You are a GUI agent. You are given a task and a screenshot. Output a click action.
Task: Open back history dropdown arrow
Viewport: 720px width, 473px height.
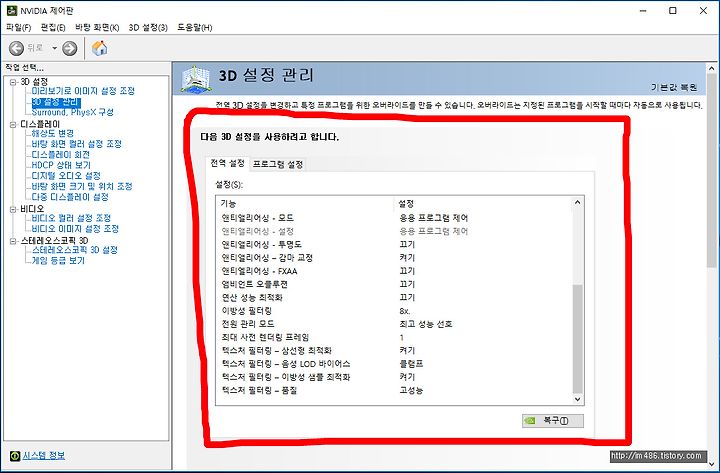(54, 48)
